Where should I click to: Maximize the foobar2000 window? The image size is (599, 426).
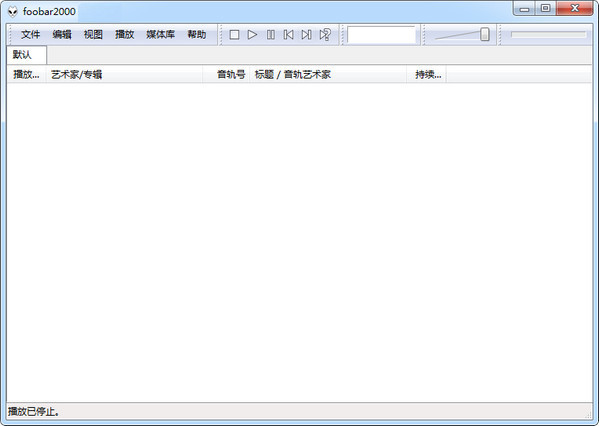coord(546,8)
